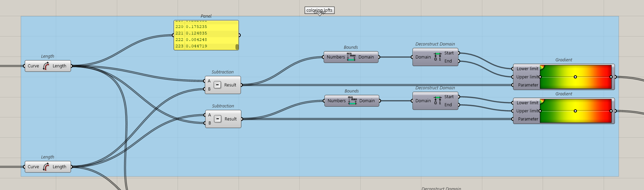Image resolution: width=644 pixels, height=190 pixels.
Task: Select the Parameter input of the upper Gradient
Action: tap(528, 85)
